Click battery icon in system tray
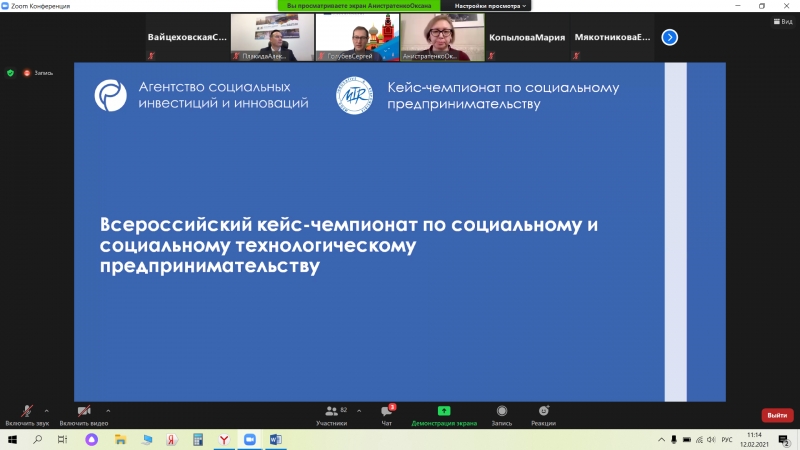Image resolution: width=800 pixels, height=450 pixels. click(687, 439)
